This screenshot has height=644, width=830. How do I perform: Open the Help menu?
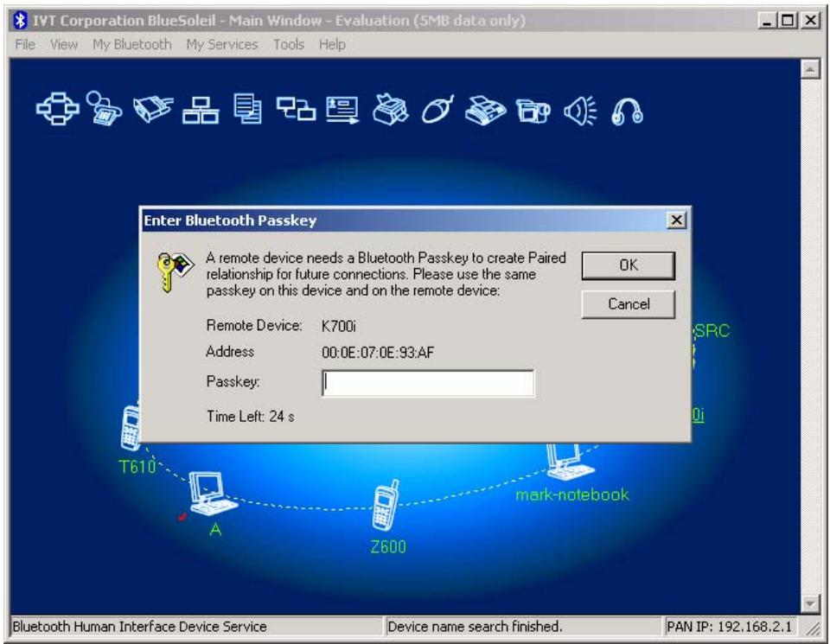pyautogui.click(x=332, y=44)
